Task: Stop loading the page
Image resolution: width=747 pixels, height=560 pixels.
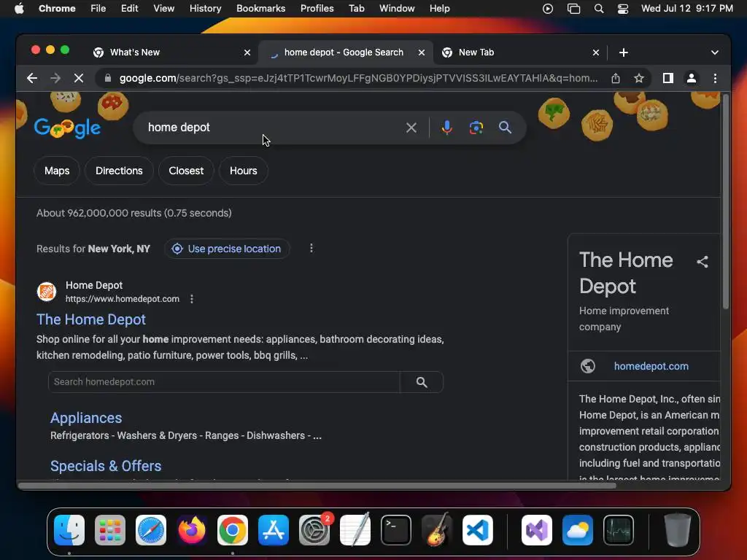Action: 79,78
